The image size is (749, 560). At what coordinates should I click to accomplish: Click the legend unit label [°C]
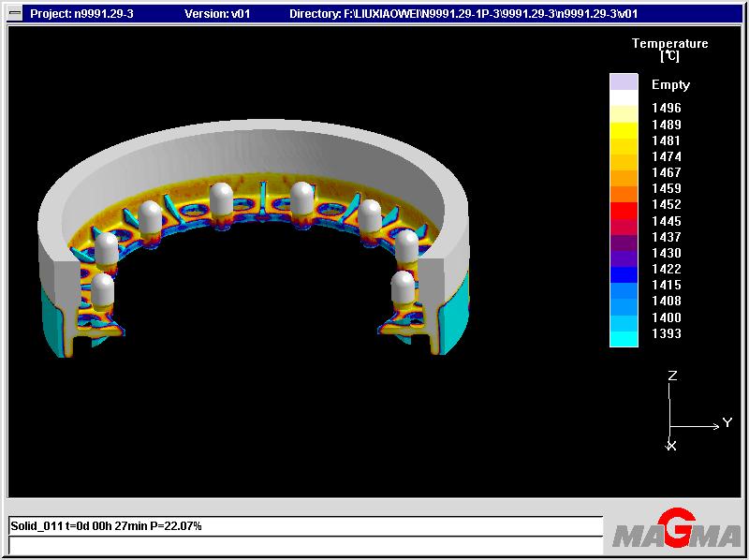pyautogui.click(x=669, y=56)
